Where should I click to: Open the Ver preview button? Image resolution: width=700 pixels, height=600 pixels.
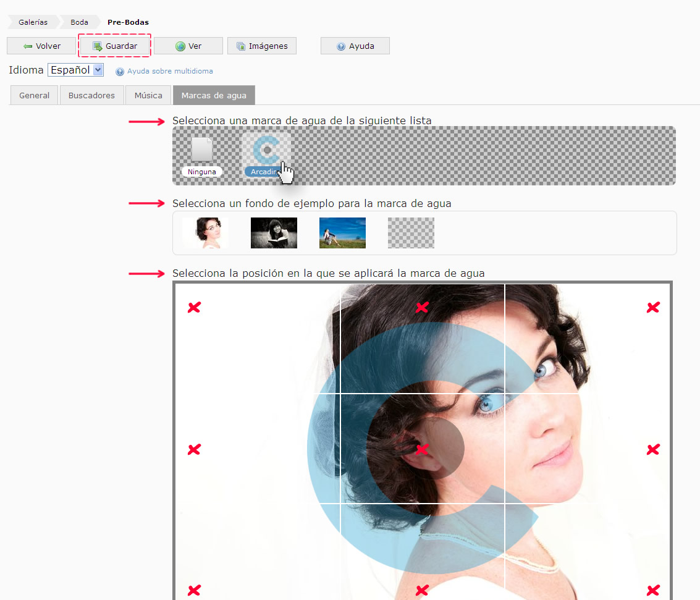(x=188, y=46)
